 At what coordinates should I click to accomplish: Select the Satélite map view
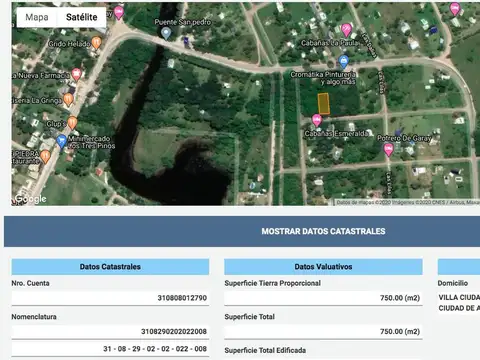pos(82,17)
